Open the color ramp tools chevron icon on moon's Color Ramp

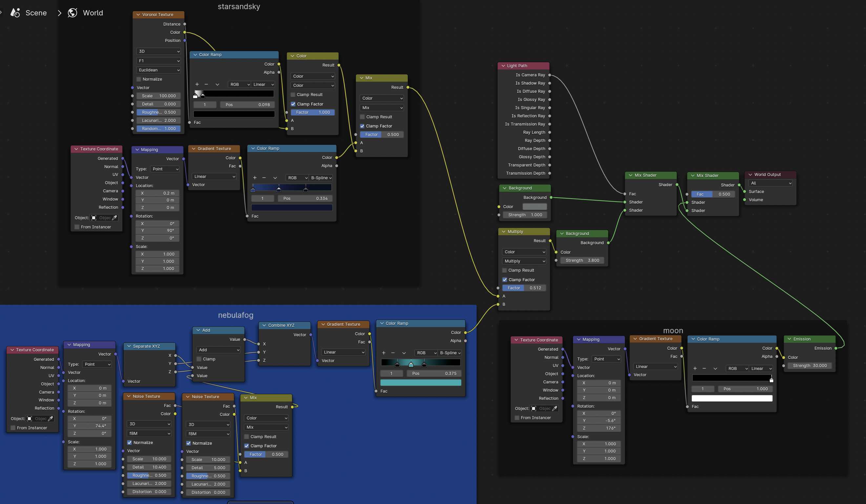point(715,368)
